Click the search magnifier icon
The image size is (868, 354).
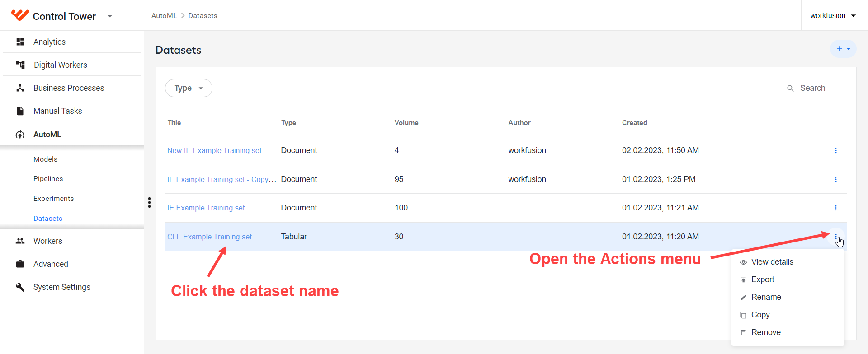tap(790, 88)
